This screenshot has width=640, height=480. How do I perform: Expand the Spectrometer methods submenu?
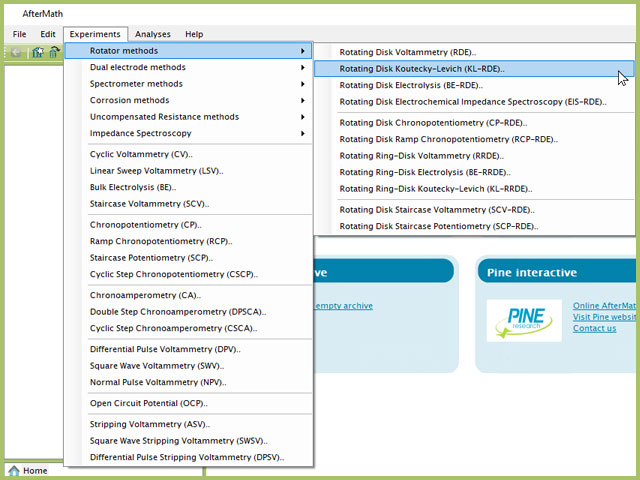click(x=189, y=84)
